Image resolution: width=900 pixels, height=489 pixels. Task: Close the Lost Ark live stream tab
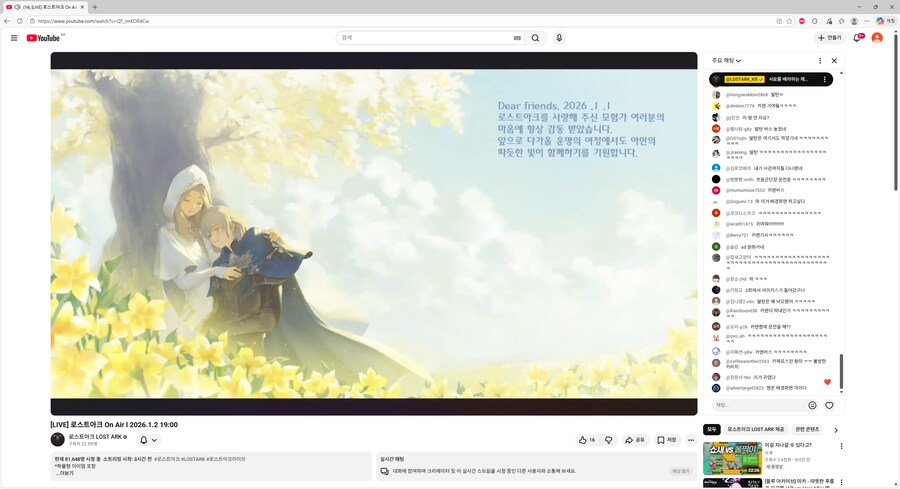point(82,7)
